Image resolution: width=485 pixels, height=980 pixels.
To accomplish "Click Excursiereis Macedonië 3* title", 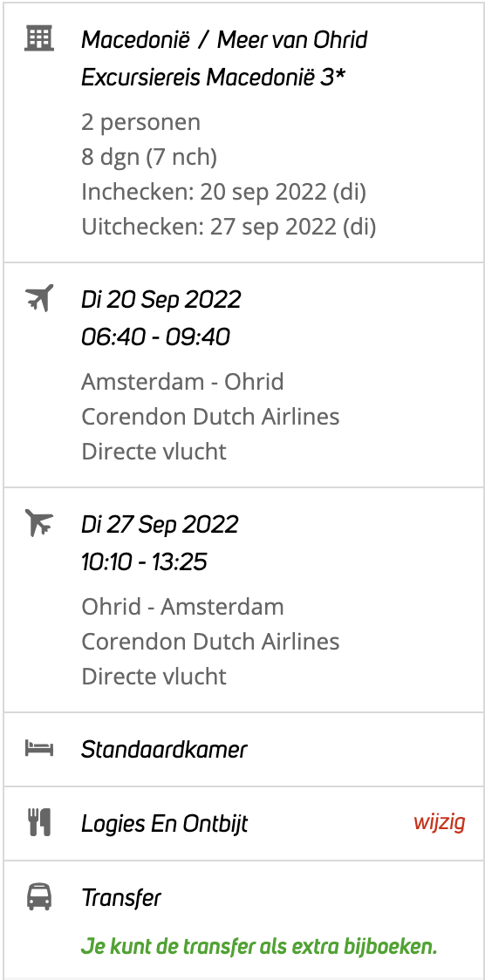I will [214, 78].
